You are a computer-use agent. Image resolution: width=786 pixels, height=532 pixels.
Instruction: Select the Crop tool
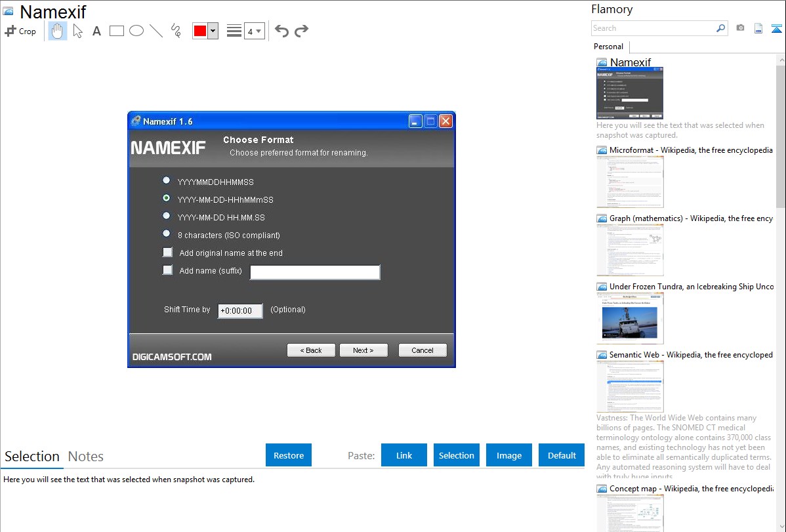(20, 31)
